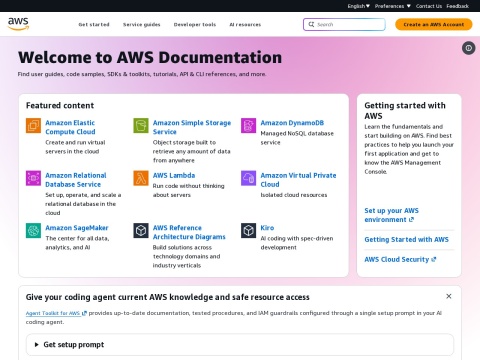Click the AWS Lambda orange icon
Image resolution: width=480 pixels, height=360 pixels.
(x=141, y=178)
